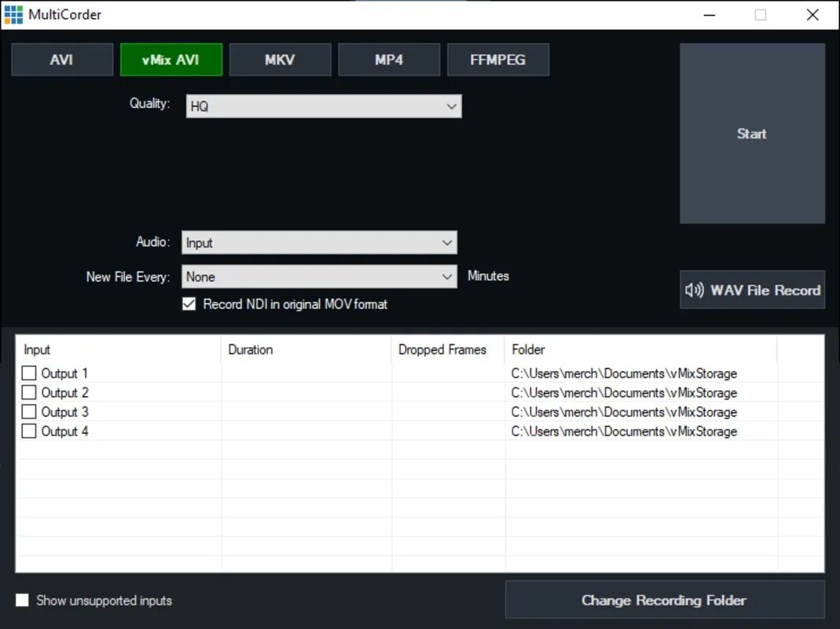
Task: Select folder path in Output 1 row
Action: [624, 373]
